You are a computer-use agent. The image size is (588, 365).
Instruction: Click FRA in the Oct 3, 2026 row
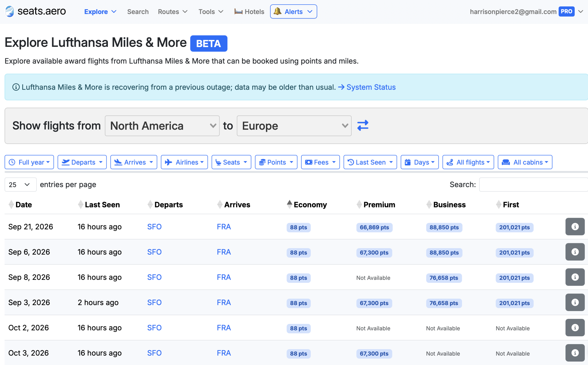[224, 353]
